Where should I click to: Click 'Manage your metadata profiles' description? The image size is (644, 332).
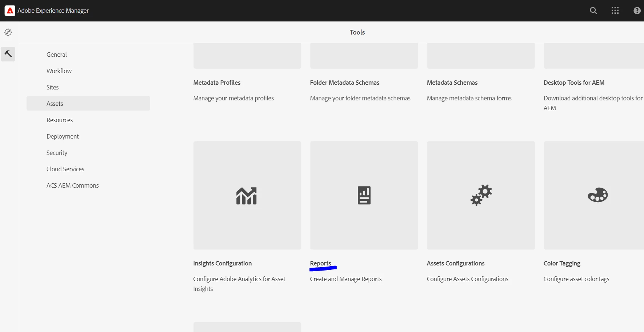coord(234,98)
